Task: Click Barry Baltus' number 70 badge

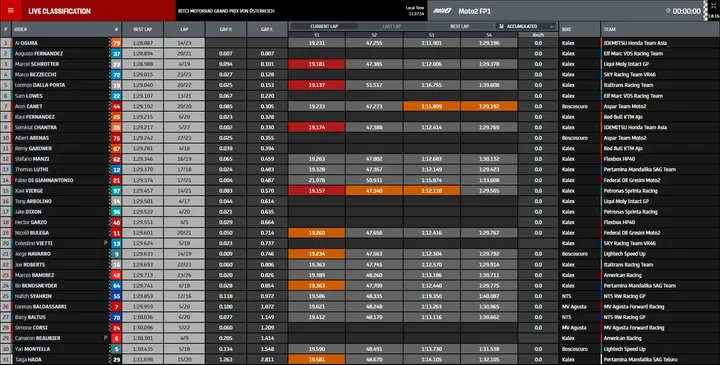Action: pyautogui.click(x=116, y=317)
